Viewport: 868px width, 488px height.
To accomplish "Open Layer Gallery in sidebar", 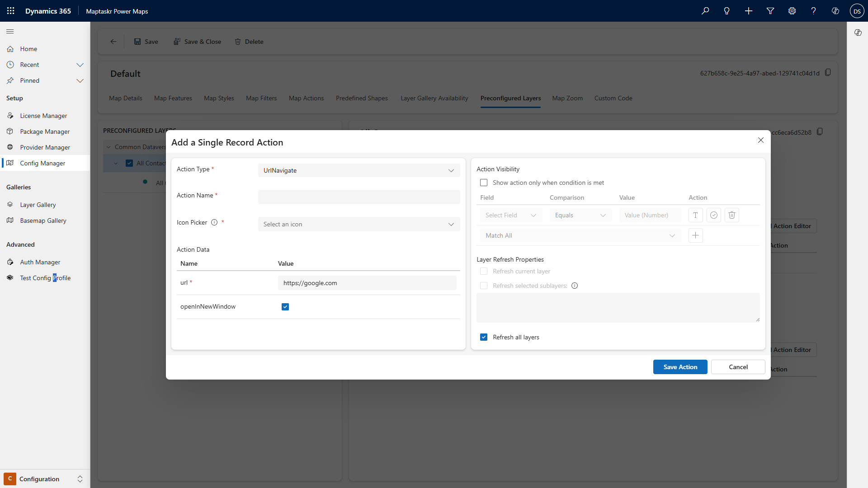I will tap(38, 205).
